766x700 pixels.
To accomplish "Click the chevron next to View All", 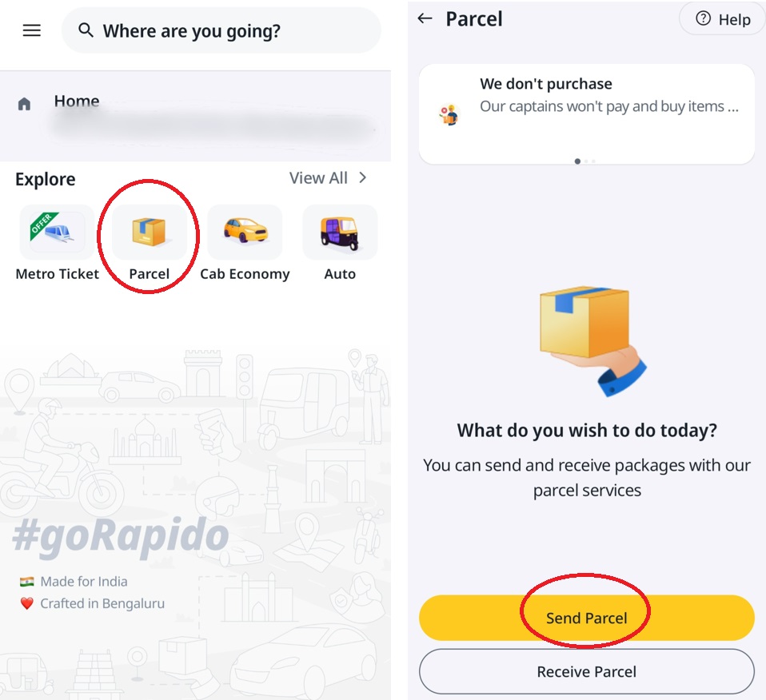I will 362,177.
